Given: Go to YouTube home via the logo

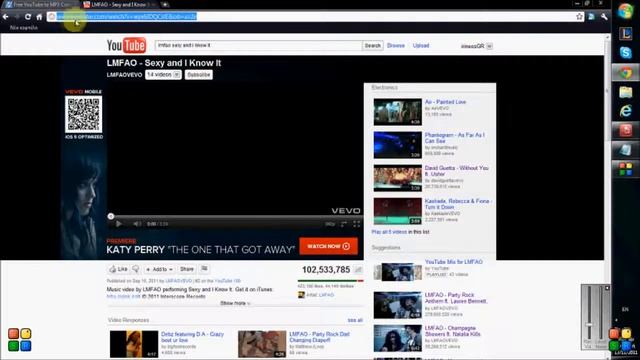Looking at the screenshot, I should coord(126,45).
